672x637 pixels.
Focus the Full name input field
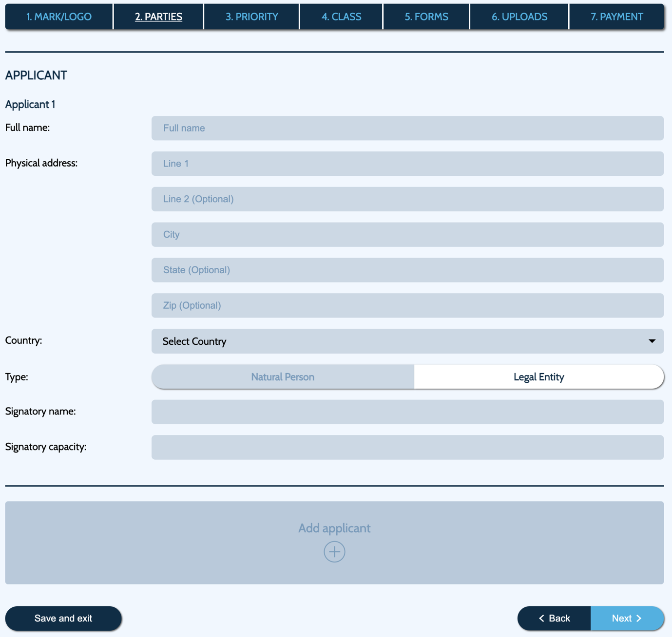[x=407, y=128]
